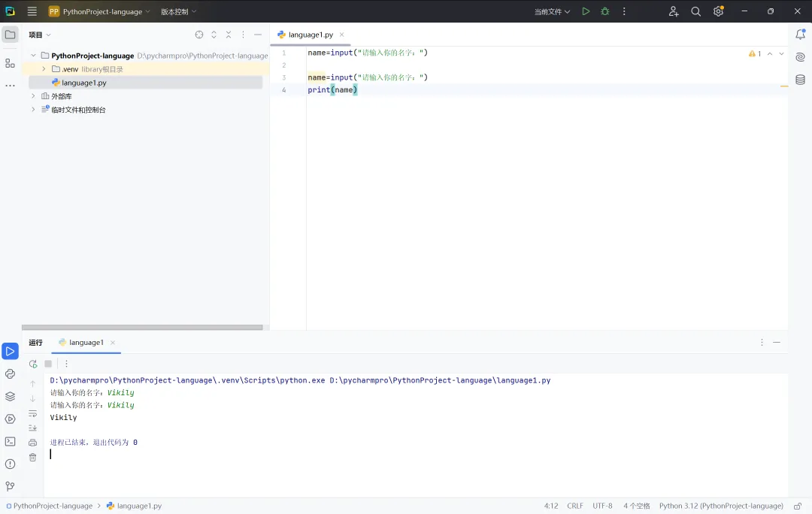The height and width of the screenshot is (514, 812).
Task: Go to previous highlighted error arrow
Action: (770, 53)
